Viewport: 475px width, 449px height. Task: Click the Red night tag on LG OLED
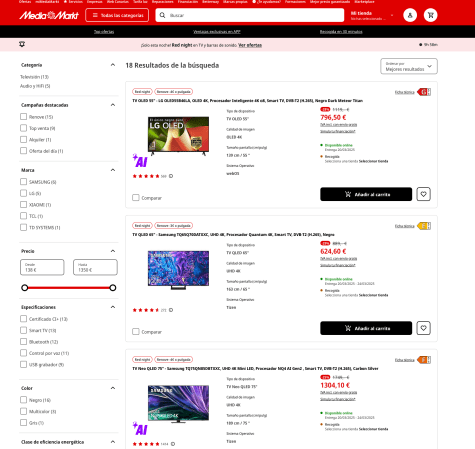pos(142,92)
